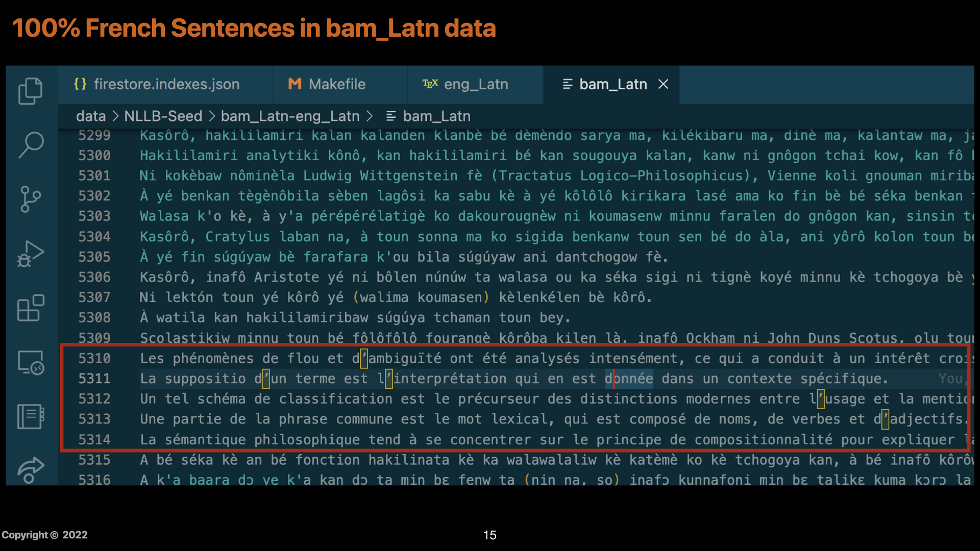Screen dimensions: 980x551
Task: Click the Live Share arrow icon
Action: point(31,470)
